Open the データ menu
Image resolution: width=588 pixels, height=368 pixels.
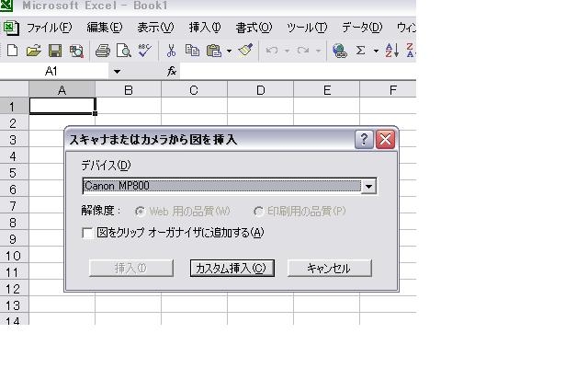[362, 28]
